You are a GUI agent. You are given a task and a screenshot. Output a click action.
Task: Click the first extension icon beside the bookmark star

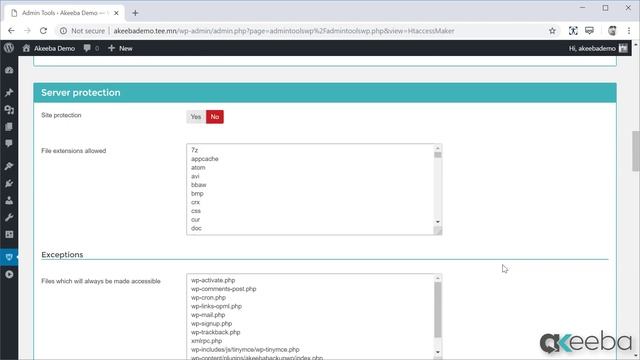point(573,31)
